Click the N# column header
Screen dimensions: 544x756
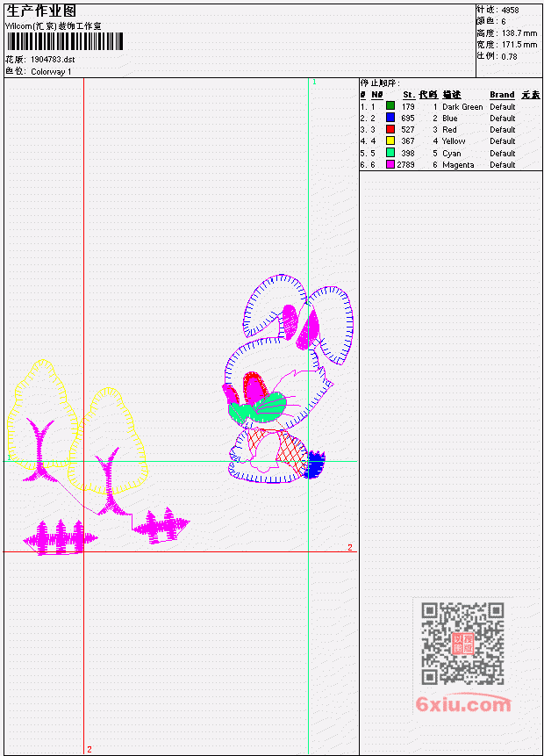click(x=377, y=95)
